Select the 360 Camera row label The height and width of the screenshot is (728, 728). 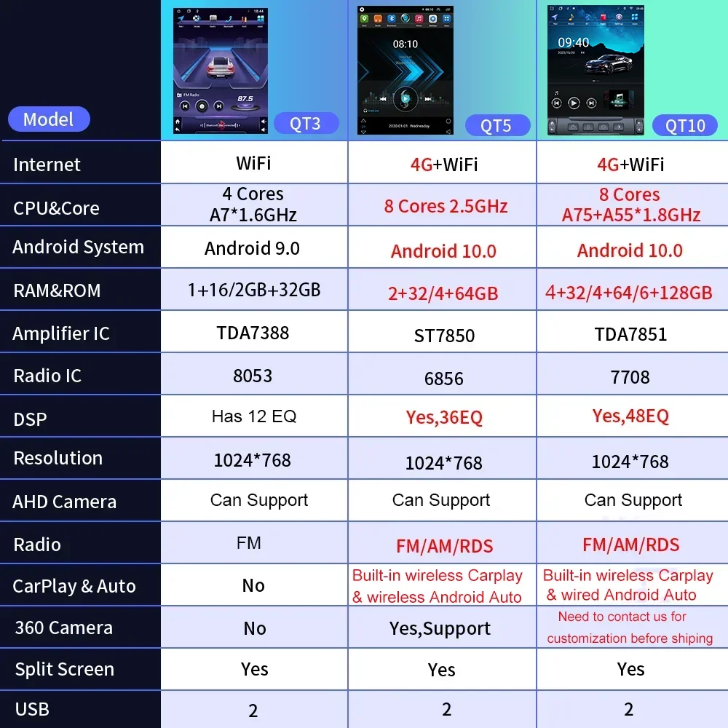tap(63, 628)
